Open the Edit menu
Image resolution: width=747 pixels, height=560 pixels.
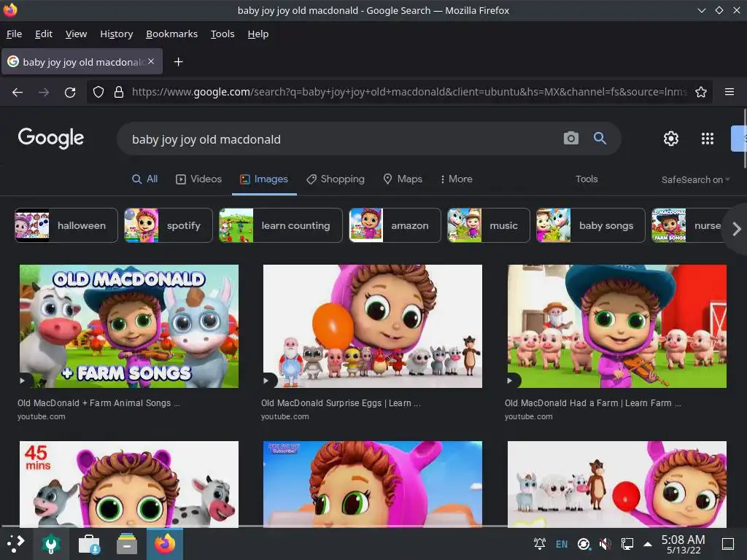point(43,34)
